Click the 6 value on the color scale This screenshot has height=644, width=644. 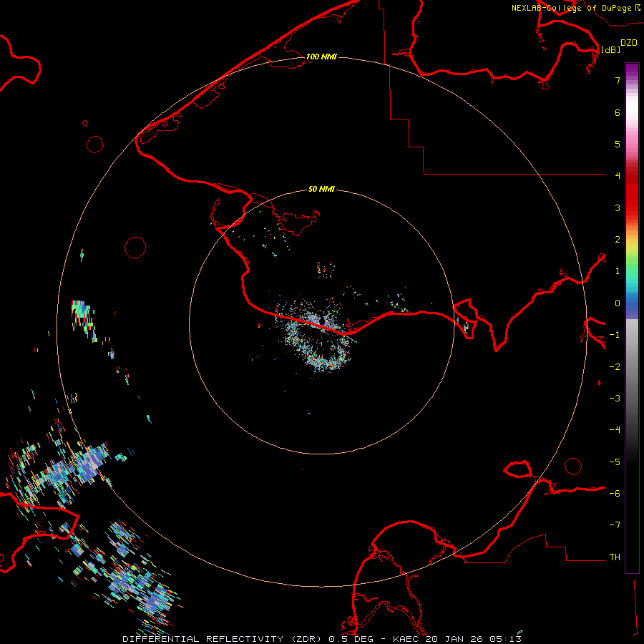coord(618,112)
